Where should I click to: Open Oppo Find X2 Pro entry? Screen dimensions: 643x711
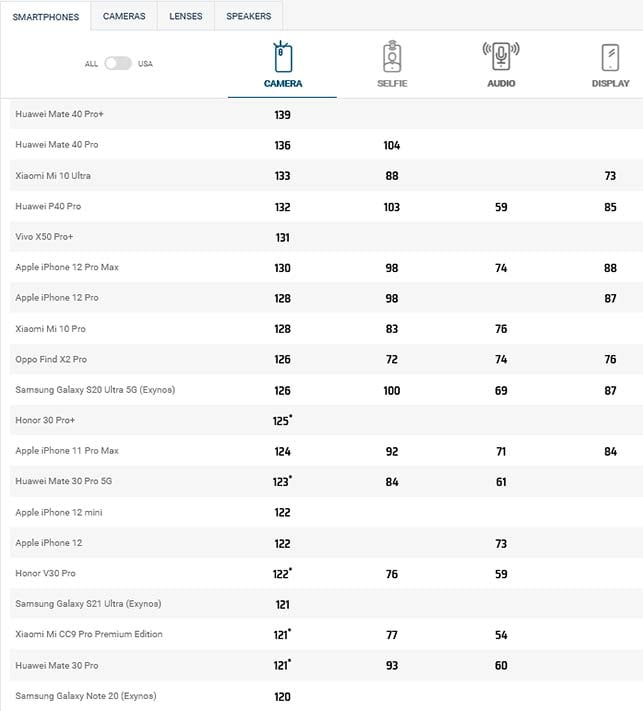[51, 359]
